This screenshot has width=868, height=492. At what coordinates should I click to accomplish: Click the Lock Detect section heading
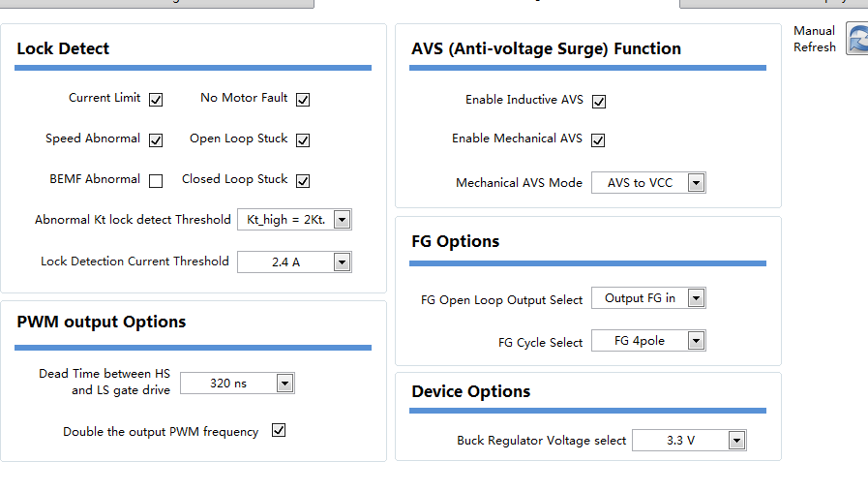pyautogui.click(x=63, y=48)
